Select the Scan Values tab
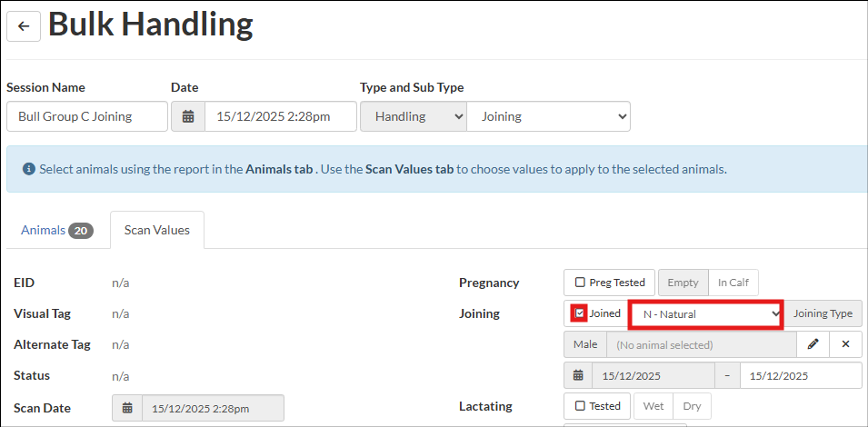This screenshot has height=427, width=868. point(157,230)
